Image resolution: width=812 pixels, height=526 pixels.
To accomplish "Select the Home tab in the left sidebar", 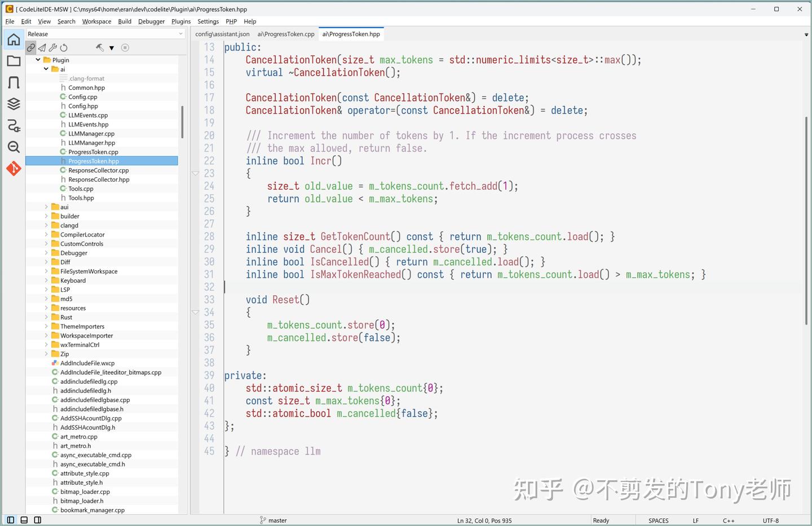I will pyautogui.click(x=14, y=40).
